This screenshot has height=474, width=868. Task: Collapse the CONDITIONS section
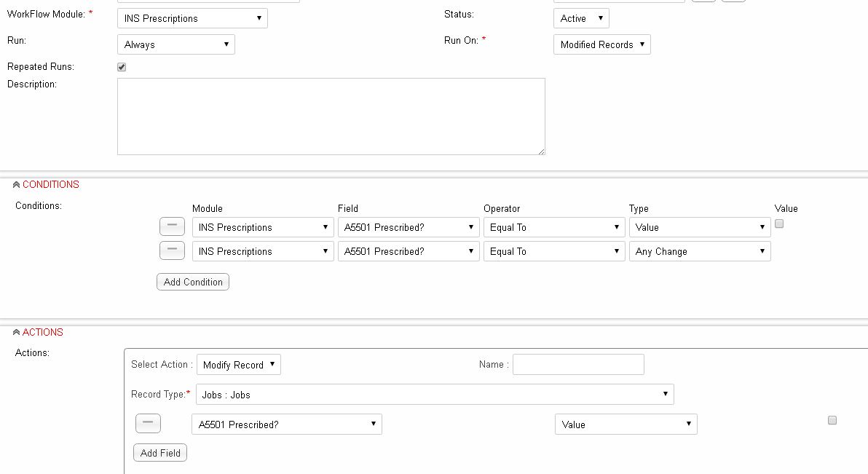16,184
